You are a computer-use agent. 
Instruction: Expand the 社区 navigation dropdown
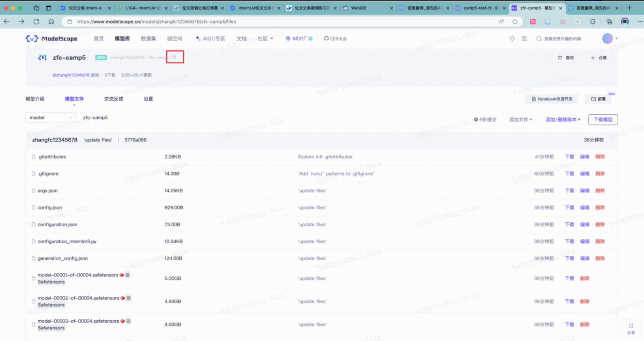pos(265,38)
